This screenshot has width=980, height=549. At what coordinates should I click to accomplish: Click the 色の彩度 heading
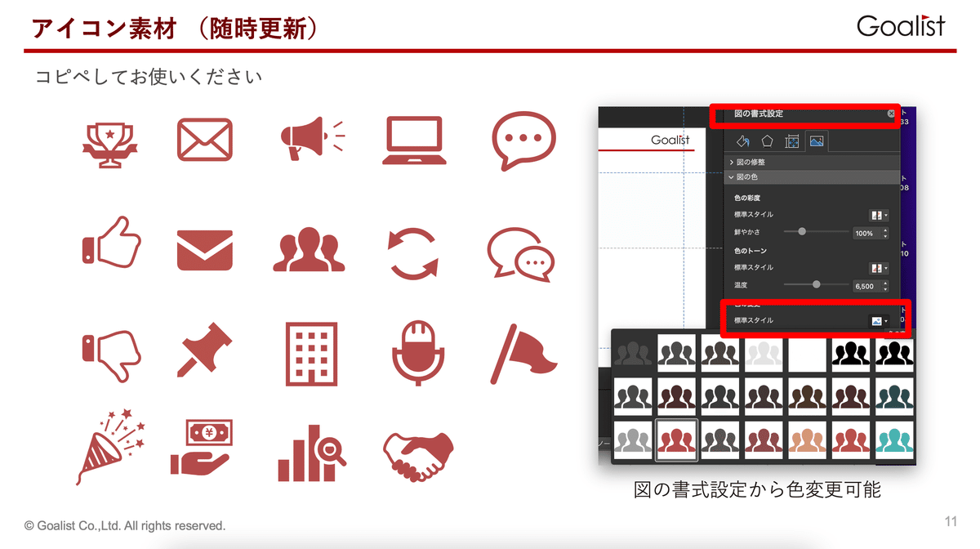(x=747, y=199)
